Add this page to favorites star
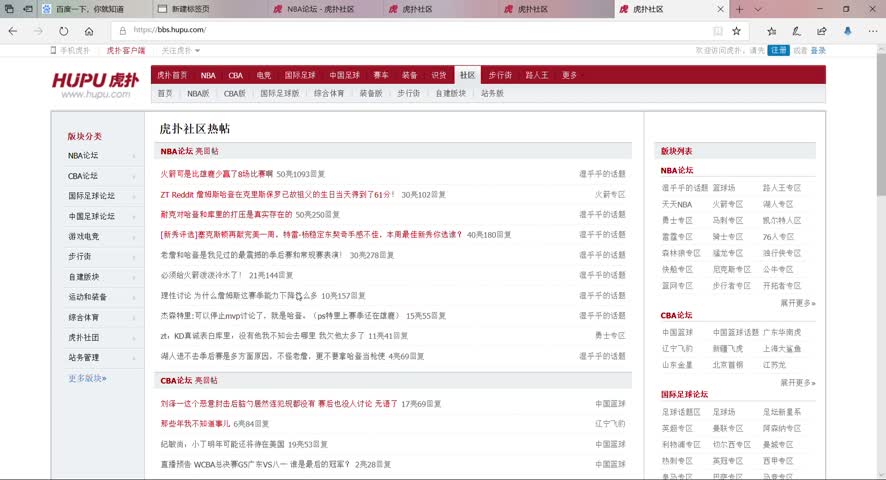 736,31
